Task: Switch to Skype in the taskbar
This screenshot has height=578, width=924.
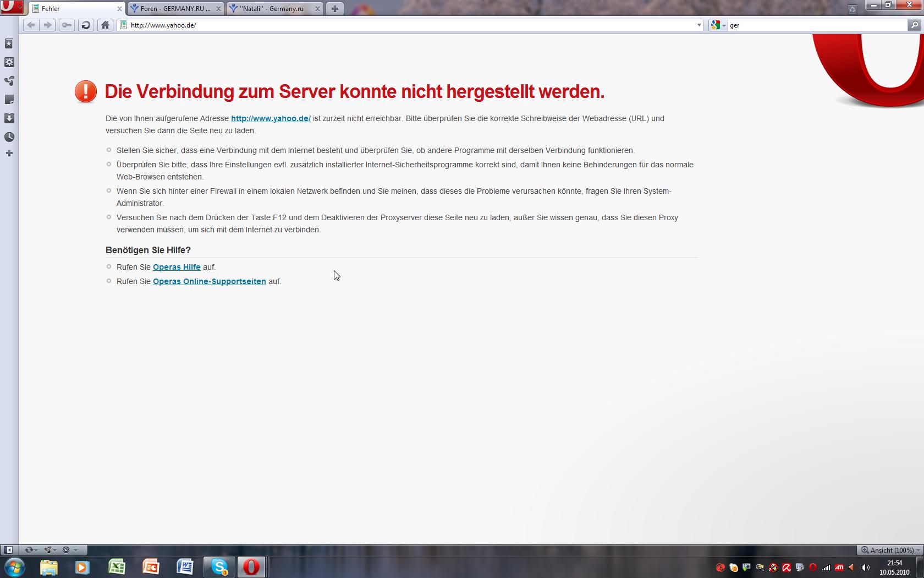Action: (219, 567)
